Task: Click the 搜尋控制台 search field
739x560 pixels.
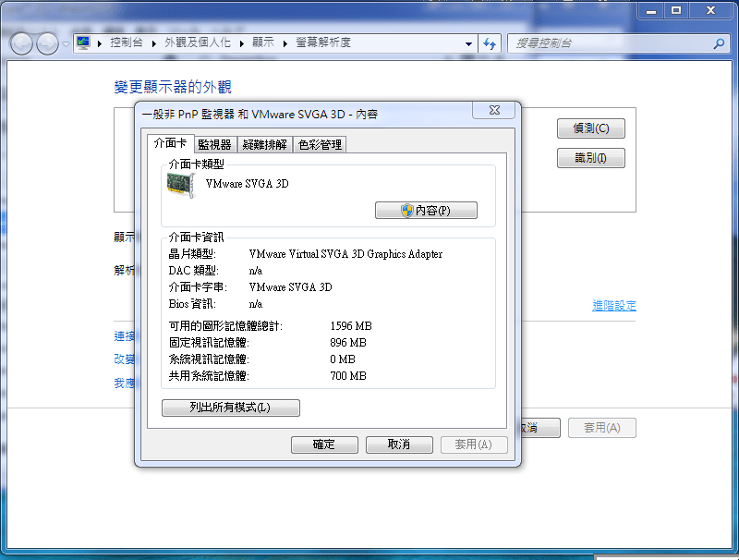Action: pyautogui.click(x=610, y=43)
